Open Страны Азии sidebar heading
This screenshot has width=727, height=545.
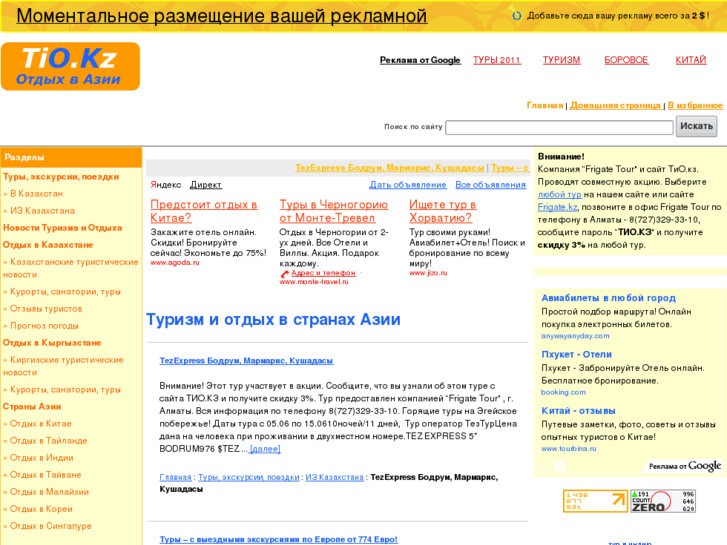32,407
